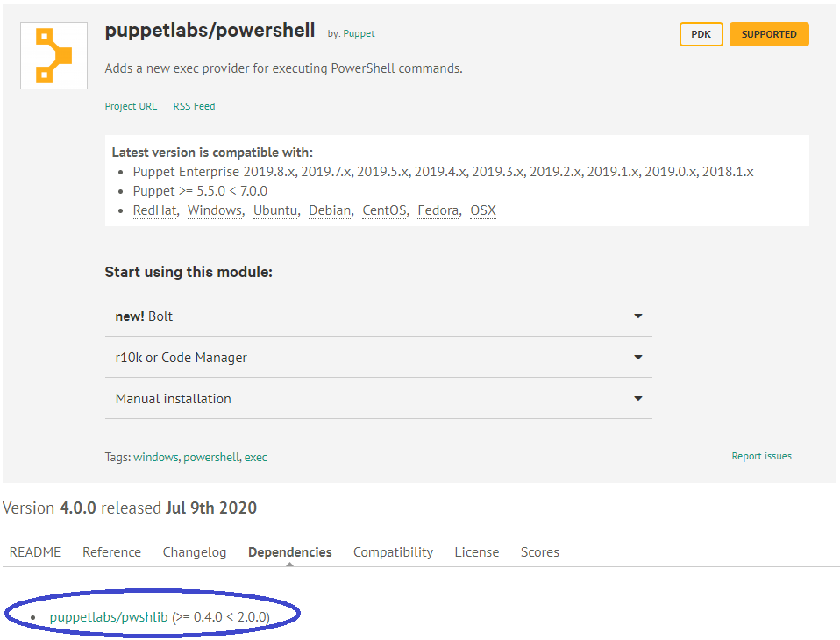Click the puppetlabs module logo icon
The height and width of the screenshot is (640, 840).
pos(53,56)
